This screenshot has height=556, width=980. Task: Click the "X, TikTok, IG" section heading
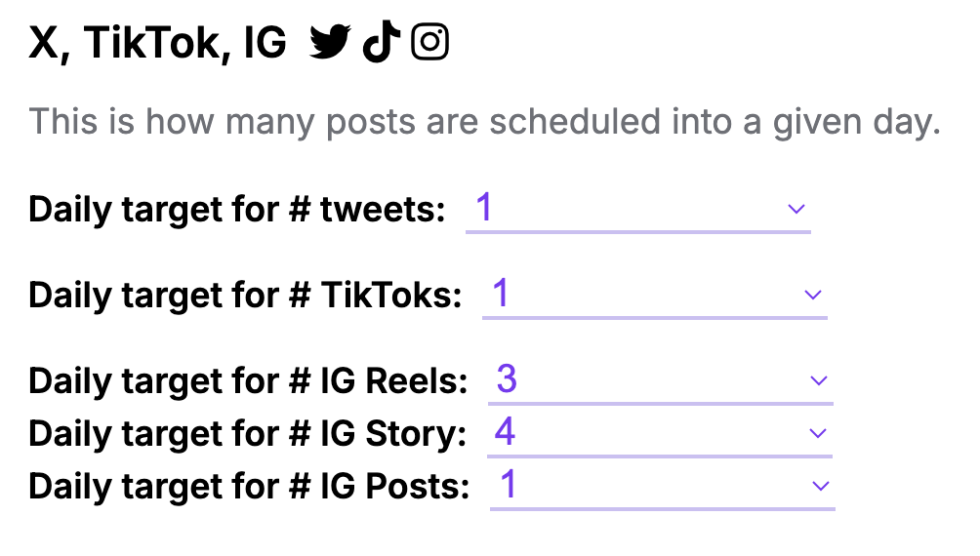(157, 44)
